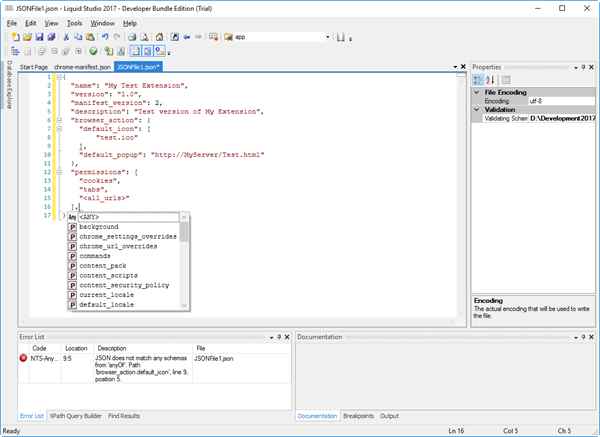600x437 pixels.
Task: Click the tree view icon in second toolbar
Action: click(x=15, y=51)
